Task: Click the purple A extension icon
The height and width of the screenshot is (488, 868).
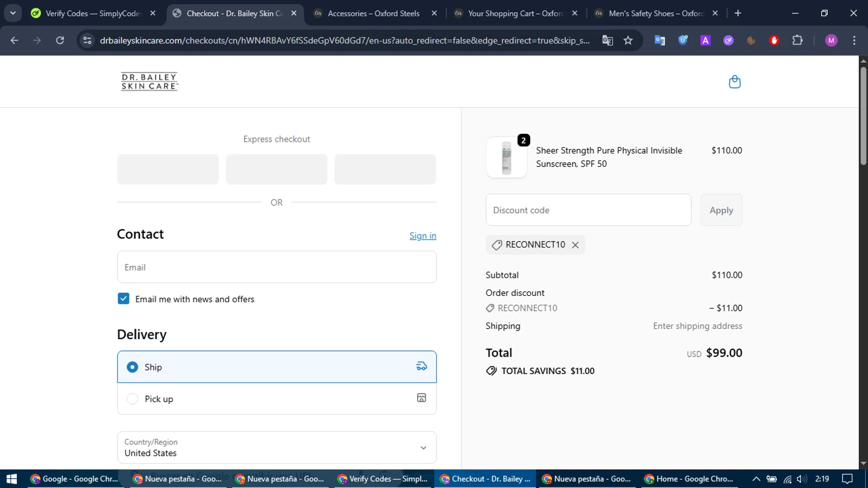Action: 705,41
